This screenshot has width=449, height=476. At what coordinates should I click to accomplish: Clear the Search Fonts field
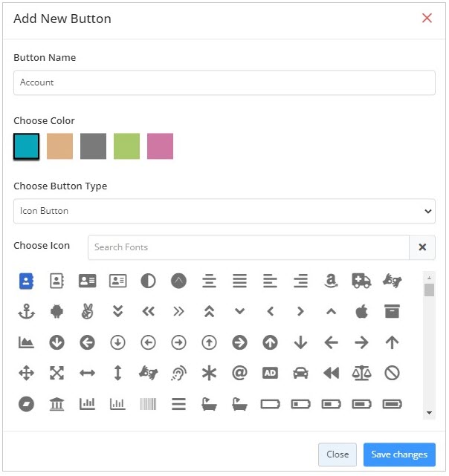point(422,247)
